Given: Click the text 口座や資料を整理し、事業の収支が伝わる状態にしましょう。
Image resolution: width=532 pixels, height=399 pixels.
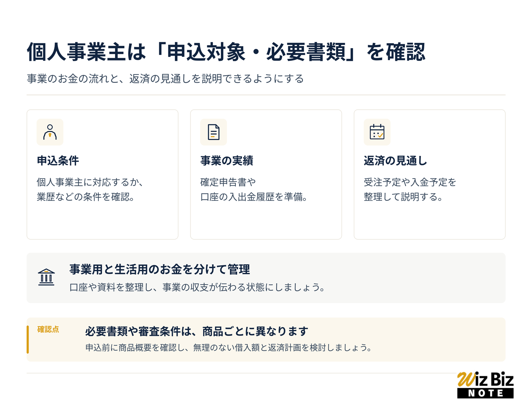Looking at the screenshot, I should pos(197,287).
